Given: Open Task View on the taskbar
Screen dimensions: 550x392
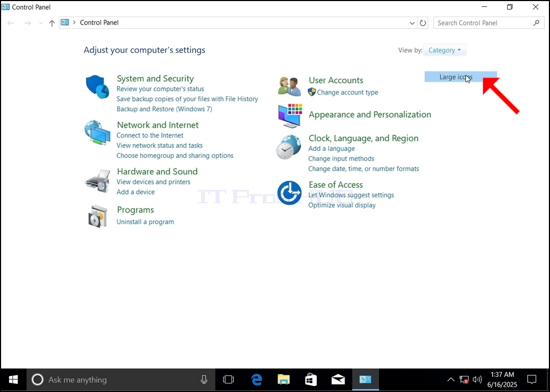Looking at the screenshot, I should [x=228, y=380].
